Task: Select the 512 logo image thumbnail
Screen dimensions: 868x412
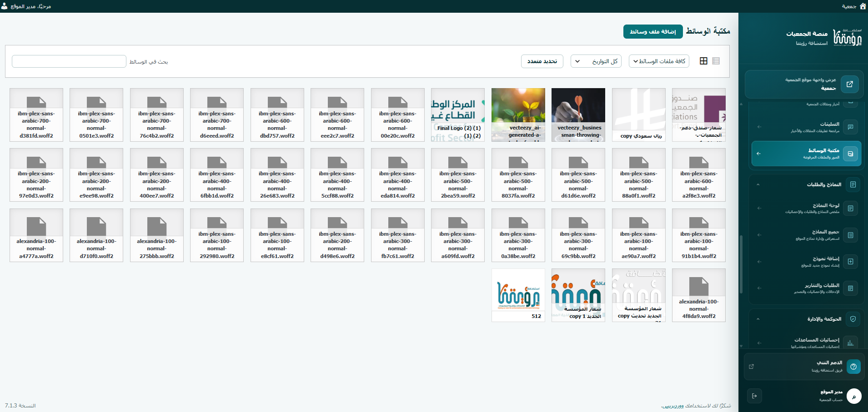Action: tap(518, 295)
